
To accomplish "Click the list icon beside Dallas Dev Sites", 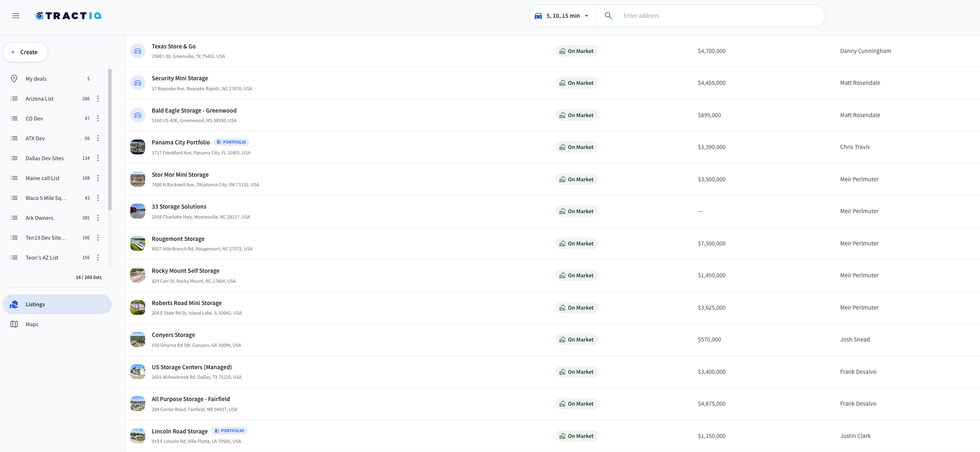I will click(x=14, y=158).
